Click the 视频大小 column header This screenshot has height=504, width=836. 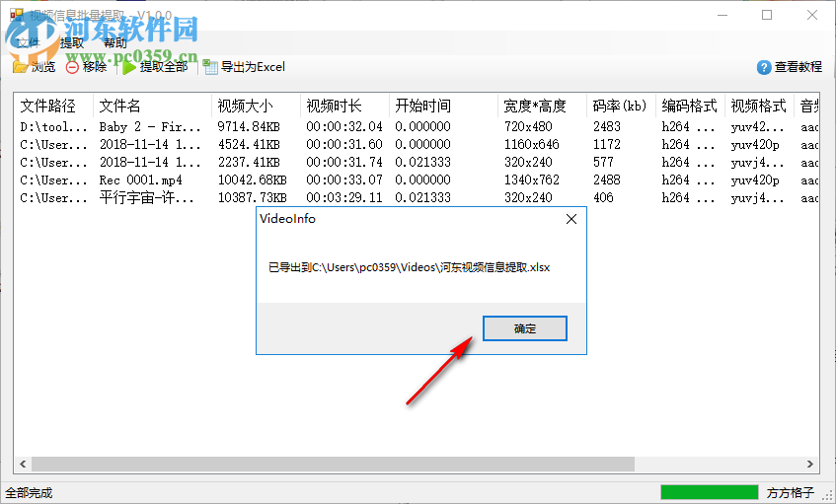(x=256, y=106)
